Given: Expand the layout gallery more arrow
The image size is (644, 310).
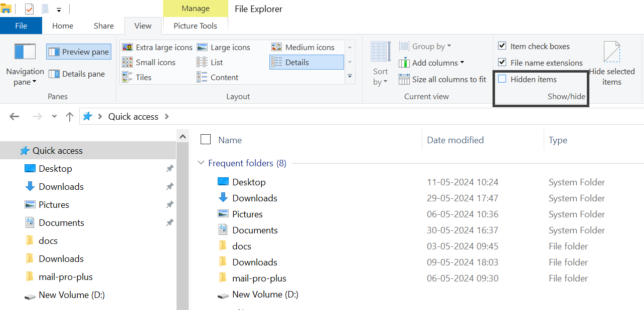Looking at the screenshot, I should pos(350,76).
